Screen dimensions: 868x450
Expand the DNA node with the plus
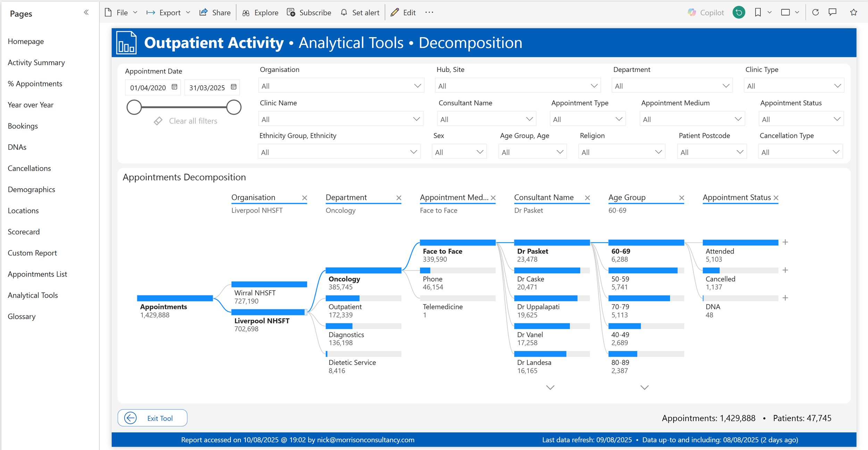point(785,298)
